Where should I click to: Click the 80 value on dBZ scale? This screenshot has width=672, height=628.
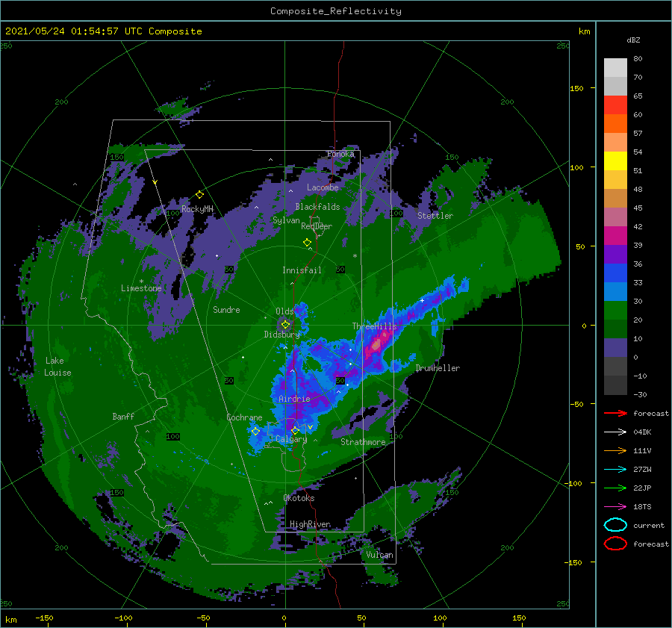pyautogui.click(x=638, y=59)
